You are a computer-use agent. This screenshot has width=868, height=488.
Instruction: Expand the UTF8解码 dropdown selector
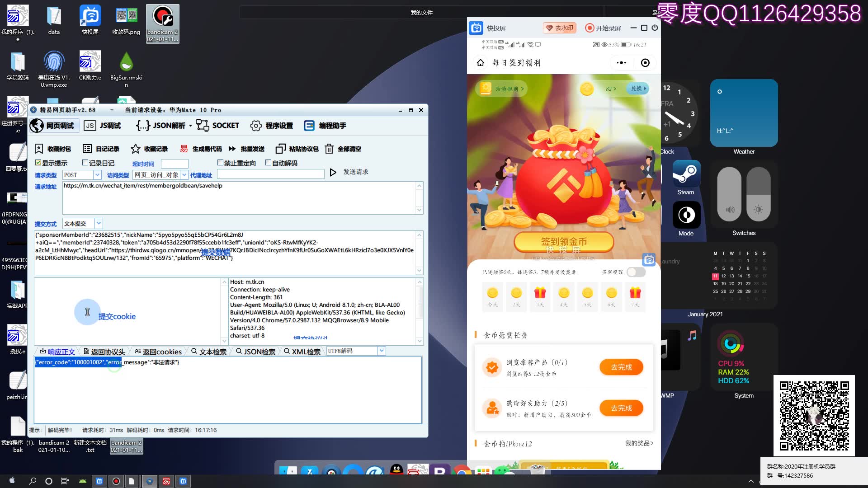(381, 350)
